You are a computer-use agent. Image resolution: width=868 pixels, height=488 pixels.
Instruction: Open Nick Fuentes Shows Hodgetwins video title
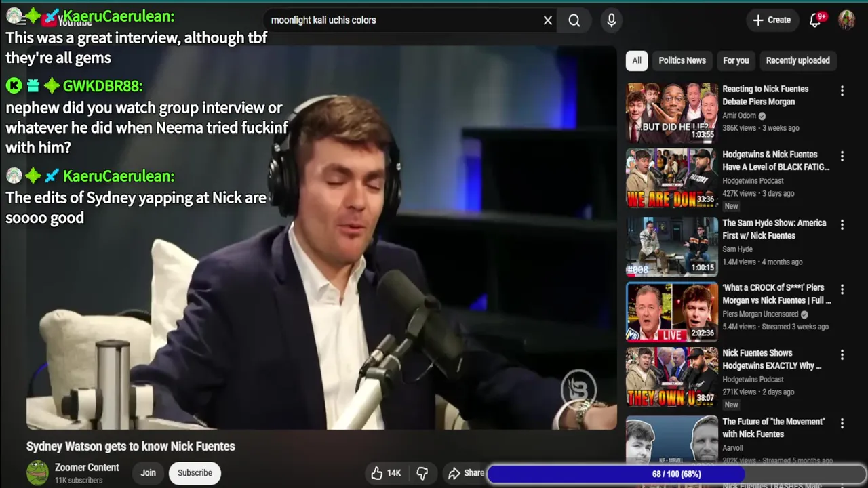(772, 359)
